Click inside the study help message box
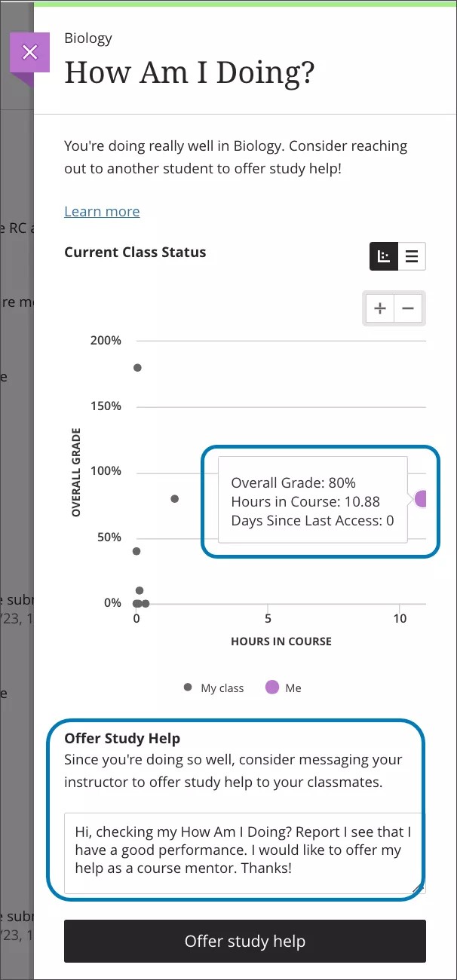This screenshot has width=457, height=980. point(243,850)
